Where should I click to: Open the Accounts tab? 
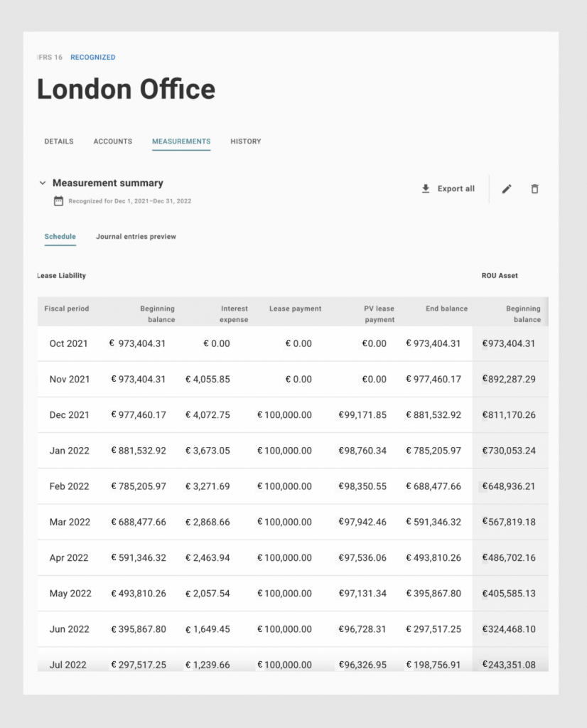113,141
